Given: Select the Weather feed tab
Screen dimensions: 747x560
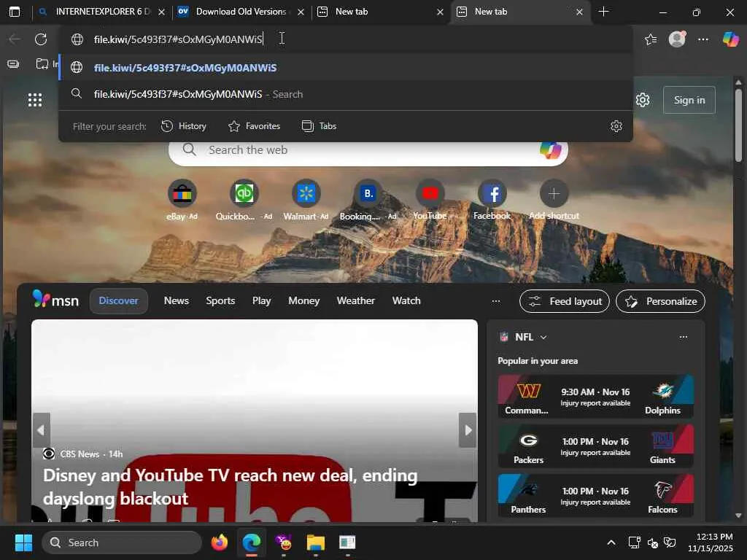Looking at the screenshot, I should tap(356, 301).
